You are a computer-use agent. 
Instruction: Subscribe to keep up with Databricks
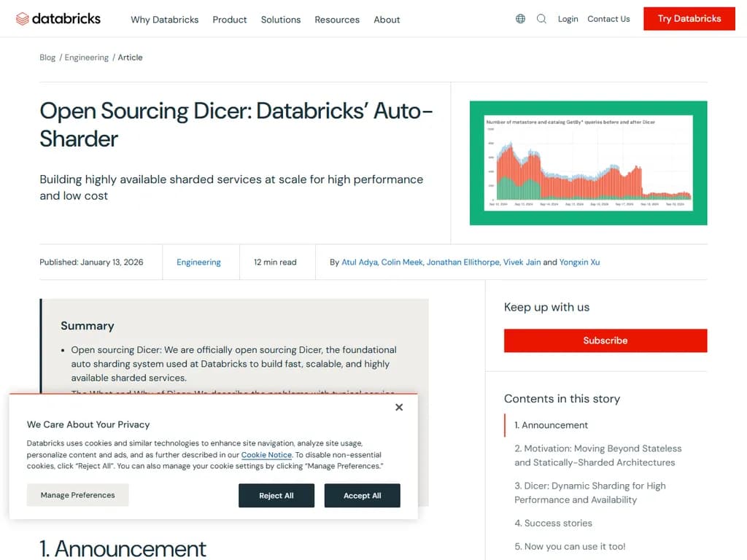tap(605, 340)
